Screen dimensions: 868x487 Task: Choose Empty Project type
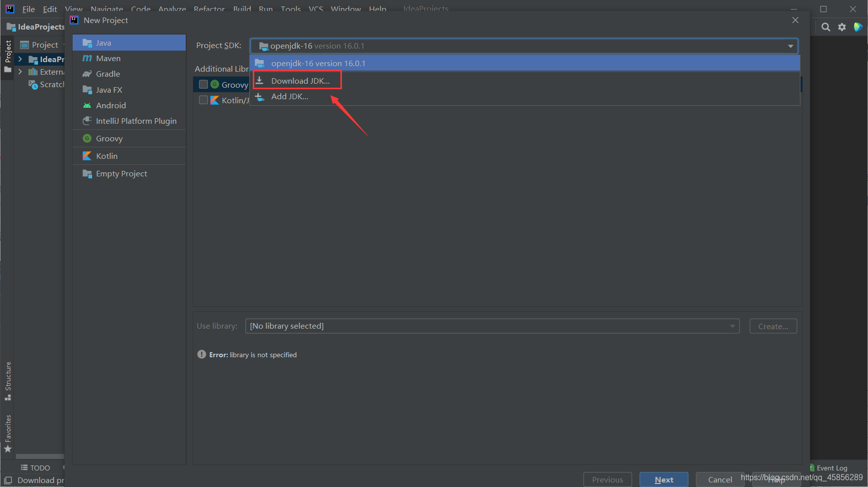click(x=129, y=173)
